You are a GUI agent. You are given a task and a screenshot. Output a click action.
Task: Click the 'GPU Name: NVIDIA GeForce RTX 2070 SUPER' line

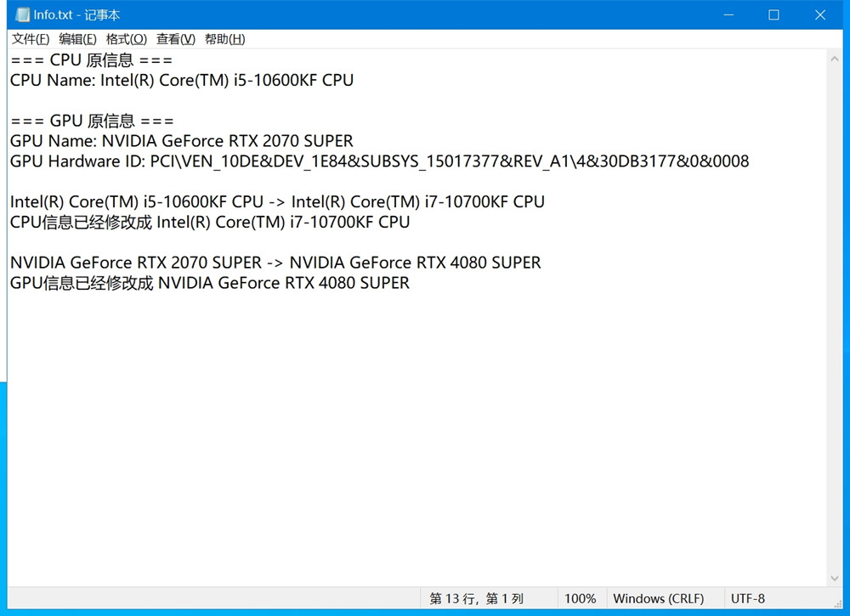pos(182,141)
